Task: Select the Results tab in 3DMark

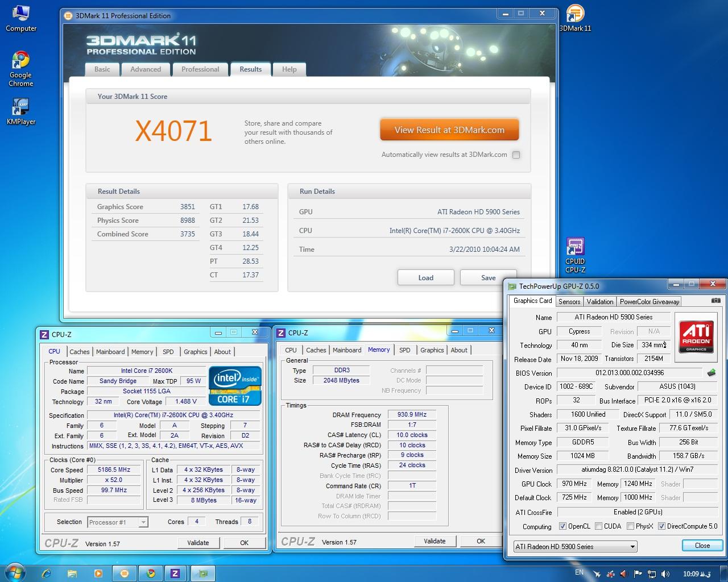Action: (251, 69)
